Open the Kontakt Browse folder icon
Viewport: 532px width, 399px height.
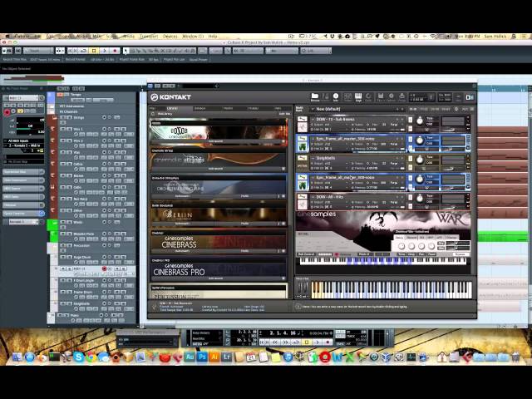315,96
